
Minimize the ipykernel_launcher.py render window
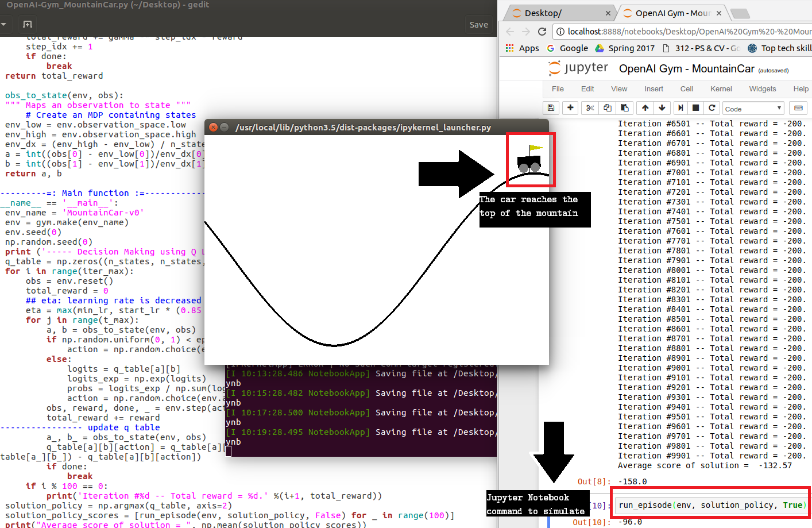tap(225, 128)
